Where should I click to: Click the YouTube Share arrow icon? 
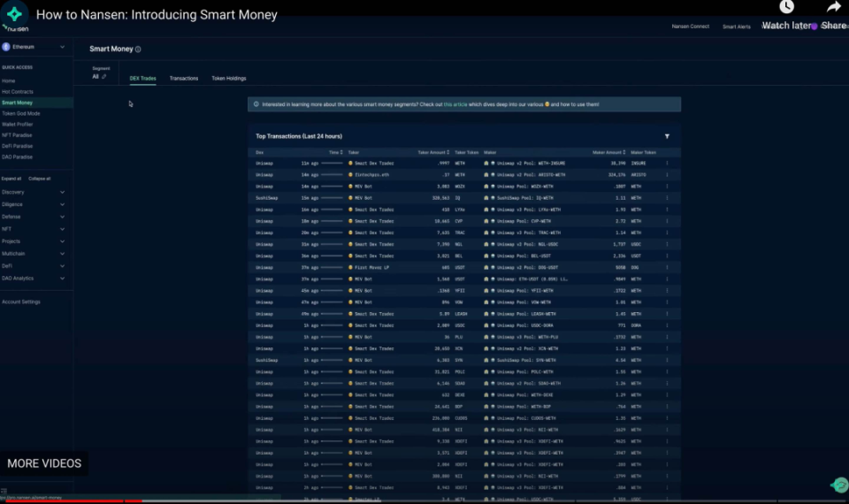(x=833, y=7)
